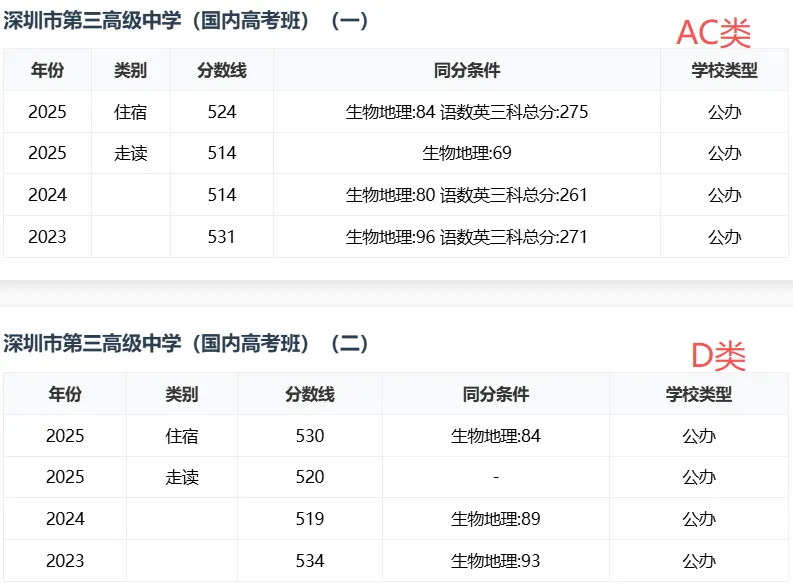793x586 pixels.
Task: Click the dash in the 520 row
Action: pos(496,477)
